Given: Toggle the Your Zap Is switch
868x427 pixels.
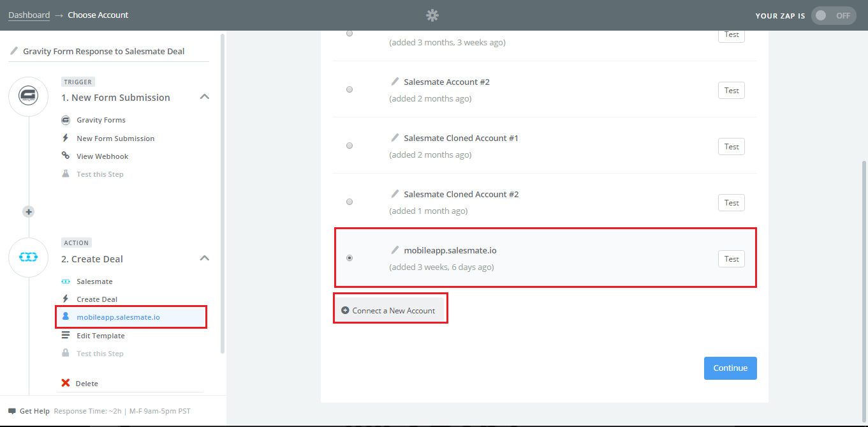Looking at the screenshot, I should (834, 16).
